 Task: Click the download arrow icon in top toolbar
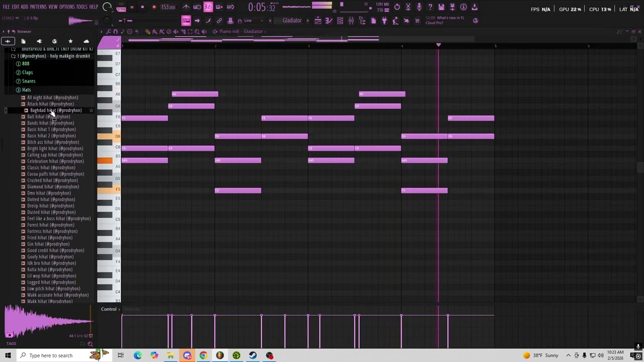click(474, 7)
